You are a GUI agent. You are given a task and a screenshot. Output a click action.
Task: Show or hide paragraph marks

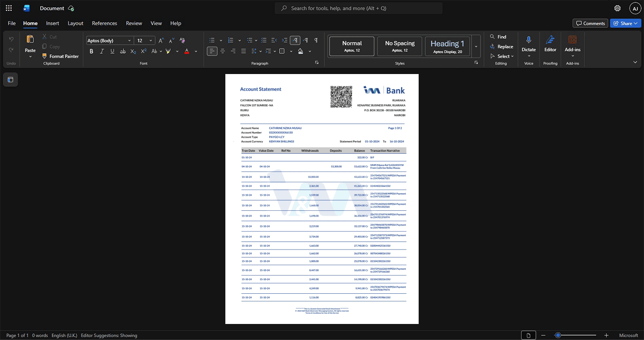316,41
